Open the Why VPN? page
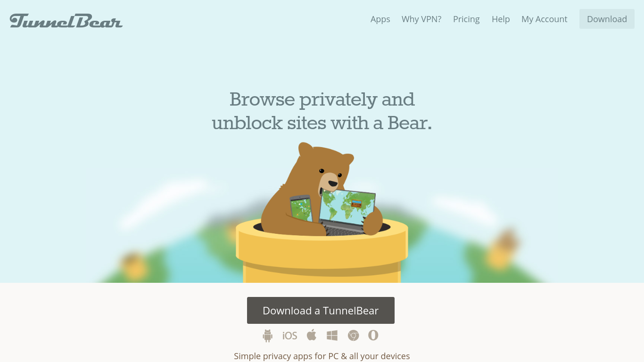Screen dimensions: 644x362 pyautogui.click(x=421, y=19)
